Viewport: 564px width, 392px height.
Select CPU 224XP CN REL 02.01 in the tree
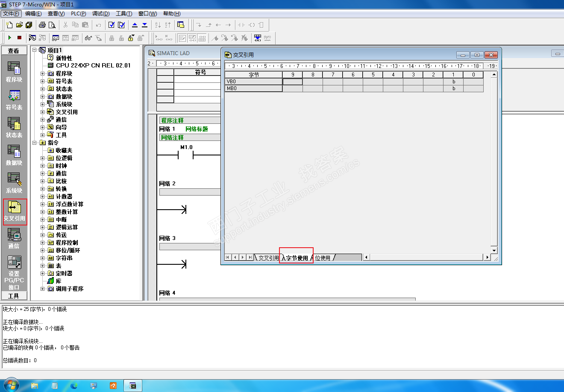(93, 65)
